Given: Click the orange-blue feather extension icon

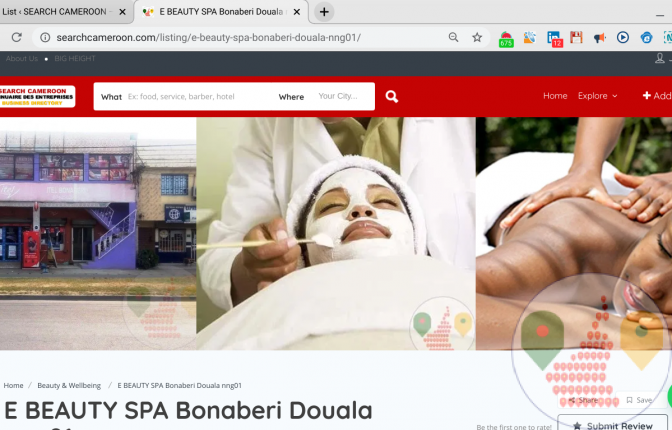Looking at the screenshot, I should 530,37.
